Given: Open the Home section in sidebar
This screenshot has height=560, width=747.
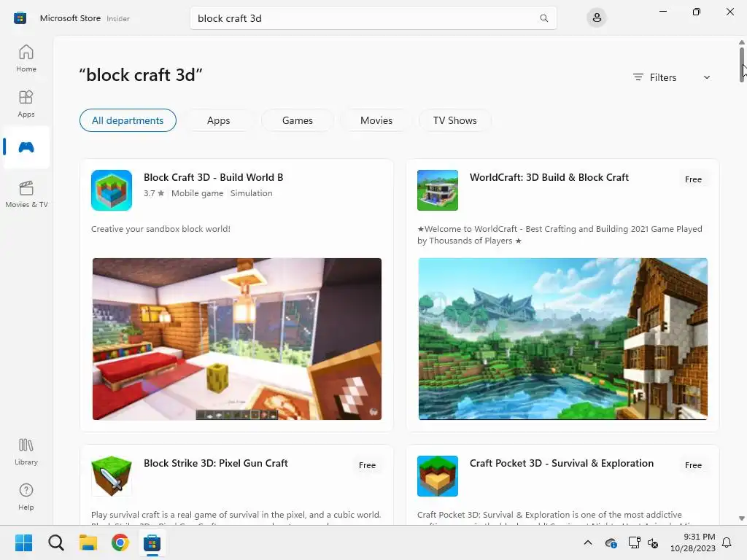Looking at the screenshot, I should tap(26, 58).
